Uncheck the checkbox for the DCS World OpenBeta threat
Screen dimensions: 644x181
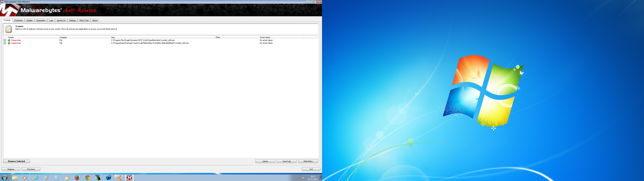(x=5, y=40)
